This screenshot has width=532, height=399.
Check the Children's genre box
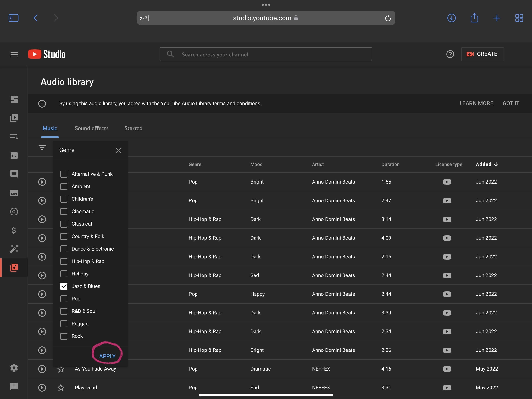(x=64, y=199)
